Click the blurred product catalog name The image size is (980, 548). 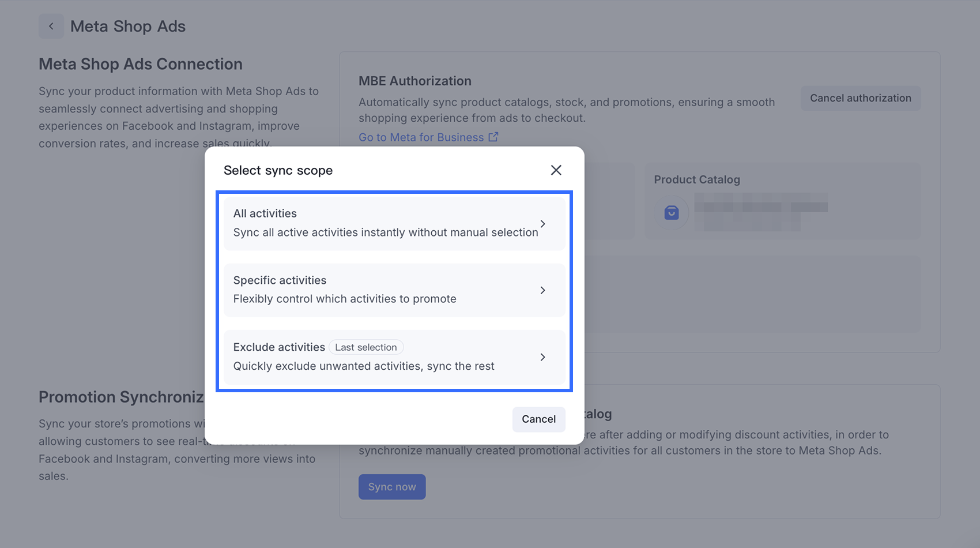pos(761,212)
